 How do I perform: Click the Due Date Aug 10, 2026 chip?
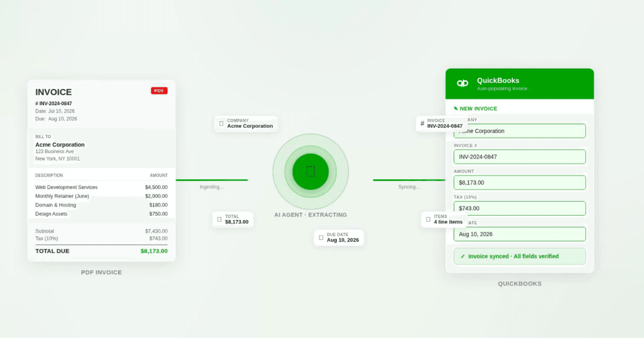pyautogui.click(x=339, y=238)
